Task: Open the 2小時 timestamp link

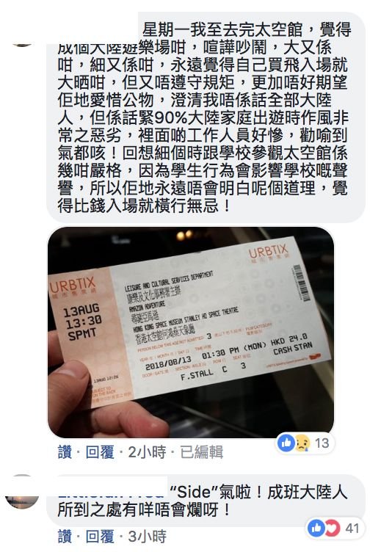Action: click(x=147, y=451)
